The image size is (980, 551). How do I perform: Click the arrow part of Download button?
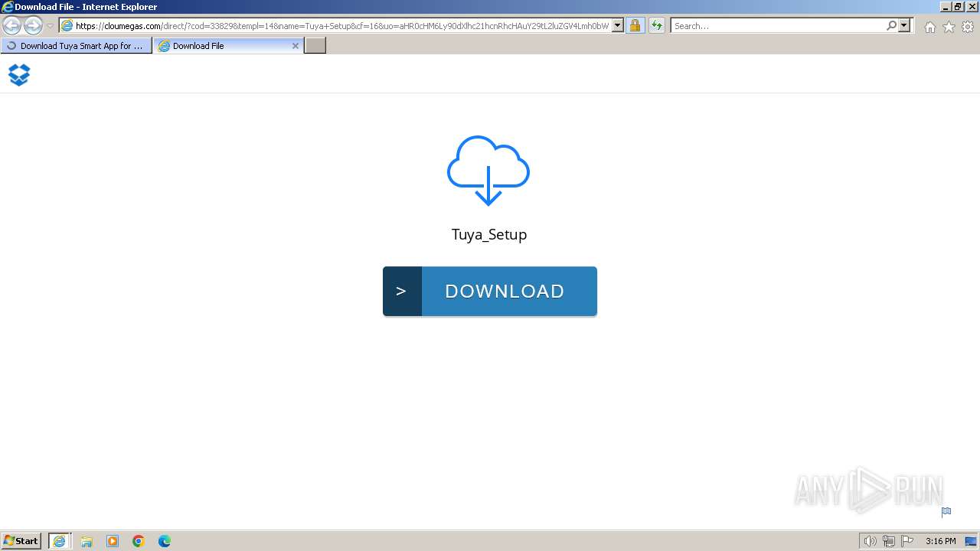402,291
